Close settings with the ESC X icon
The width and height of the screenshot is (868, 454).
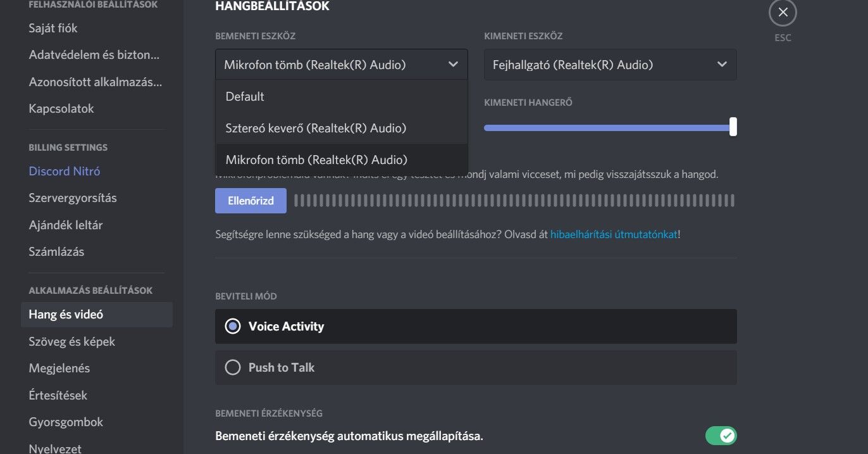pyautogui.click(x=783, y=12)
